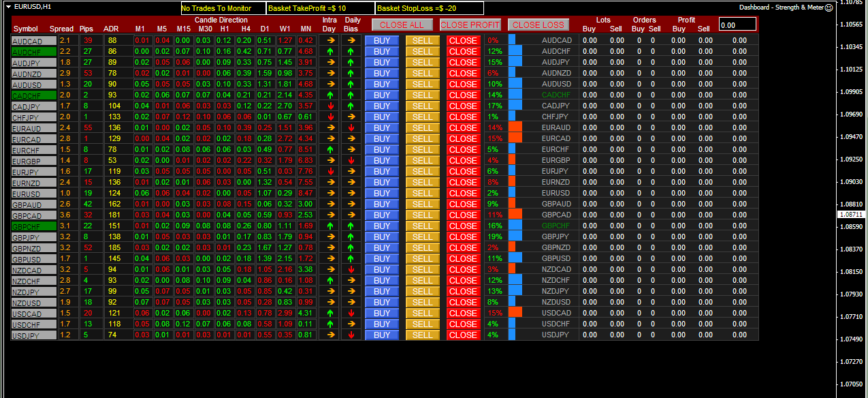
Task: Click EURCHF Intra Day up arrow
Action: point(330,149)
